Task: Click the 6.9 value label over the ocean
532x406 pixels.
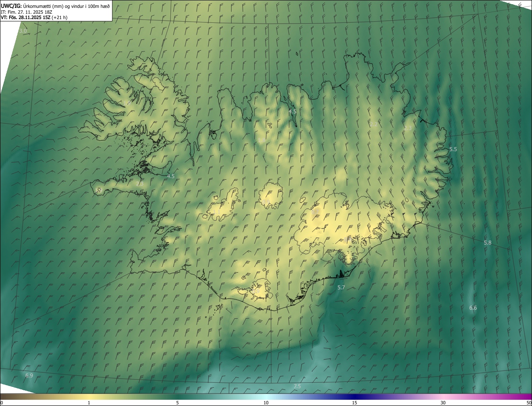Action: pyautogui.click(x=29, y=375)
